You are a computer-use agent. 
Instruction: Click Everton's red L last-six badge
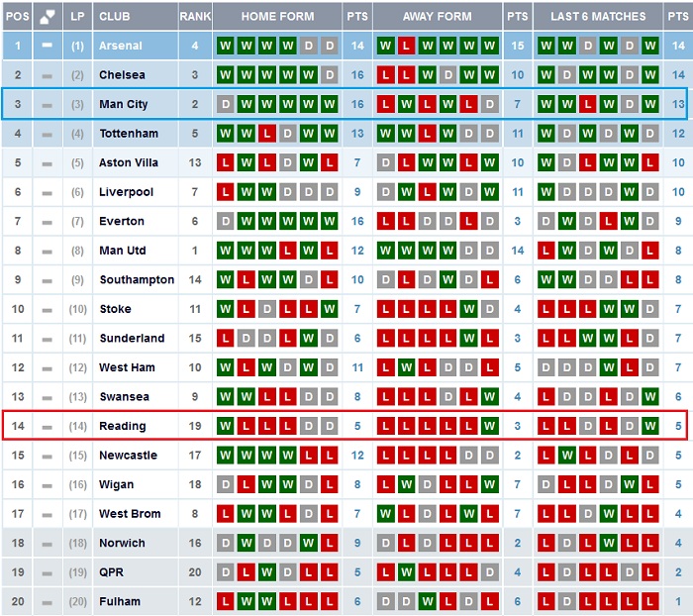point(609,221)
